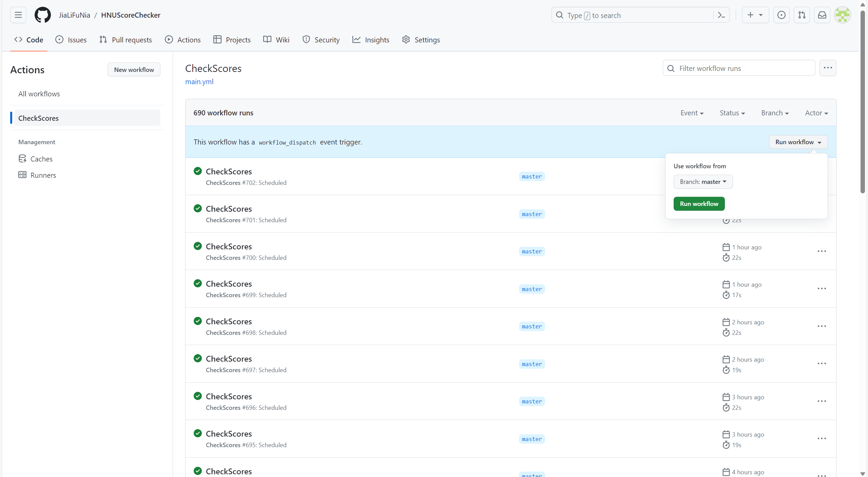
Task: Switch to the Pull requests tab
Action: pos(126,40)
